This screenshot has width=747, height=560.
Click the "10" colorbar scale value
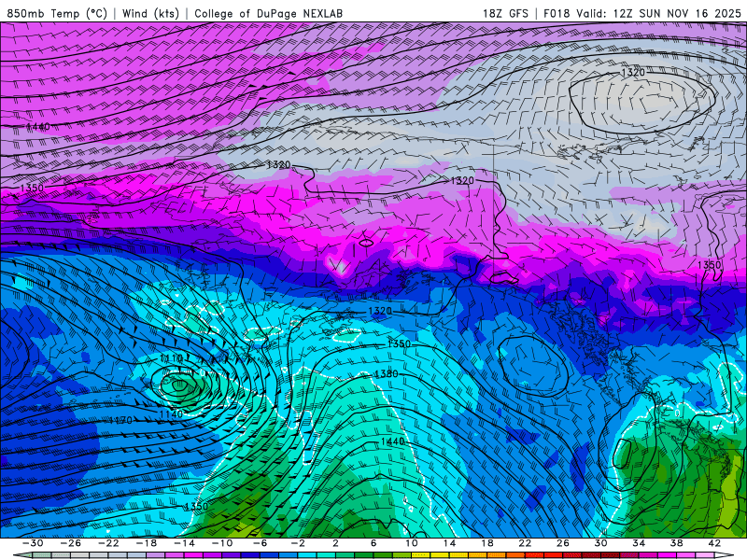coord(412,543)
